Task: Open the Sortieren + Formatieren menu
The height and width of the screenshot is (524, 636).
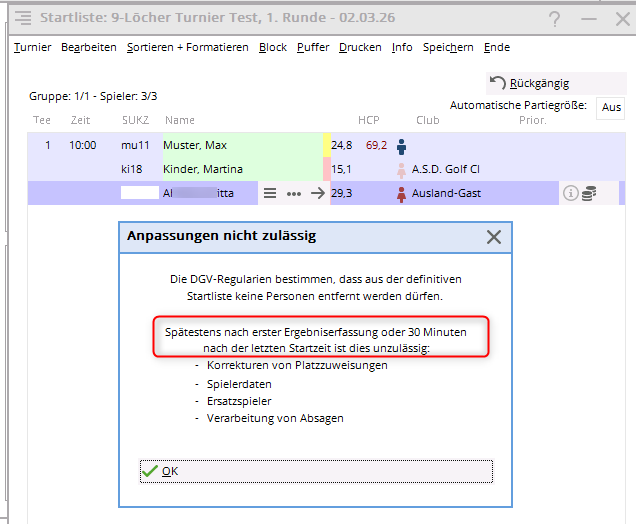Action: (187, 47)
